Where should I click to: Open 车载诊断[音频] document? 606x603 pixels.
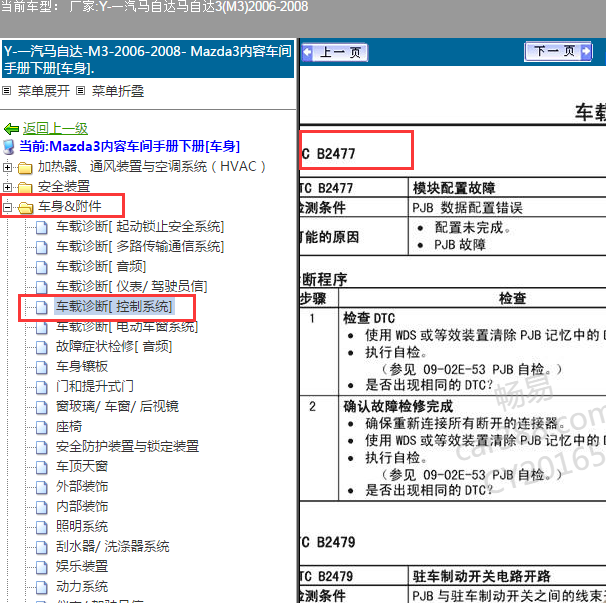(101, 266)
